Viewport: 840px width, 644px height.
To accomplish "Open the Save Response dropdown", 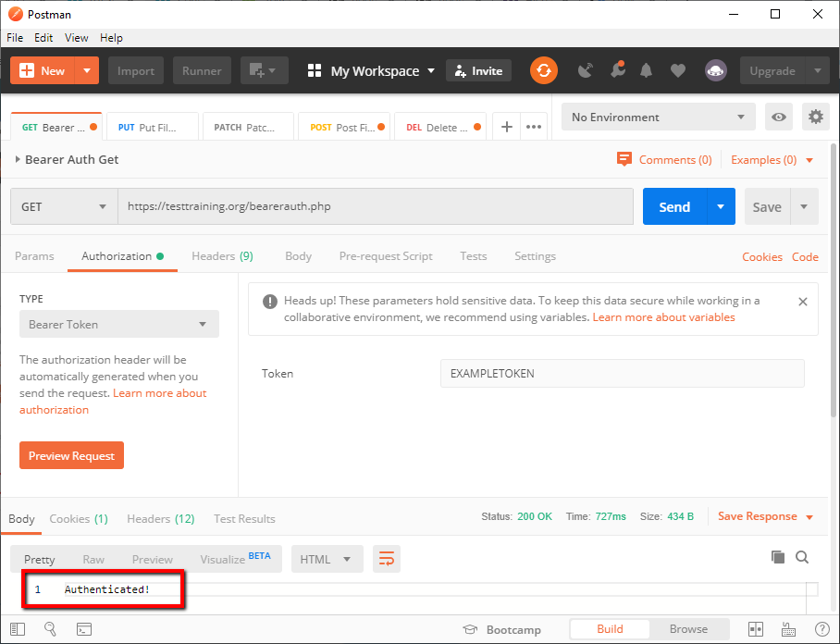I will click(x=766, y=516).
